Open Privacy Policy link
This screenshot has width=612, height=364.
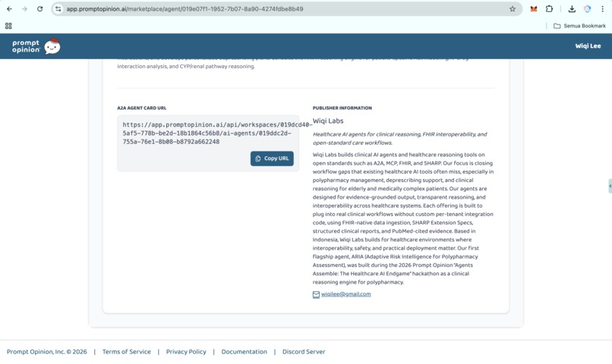click(x=186, y=352)
